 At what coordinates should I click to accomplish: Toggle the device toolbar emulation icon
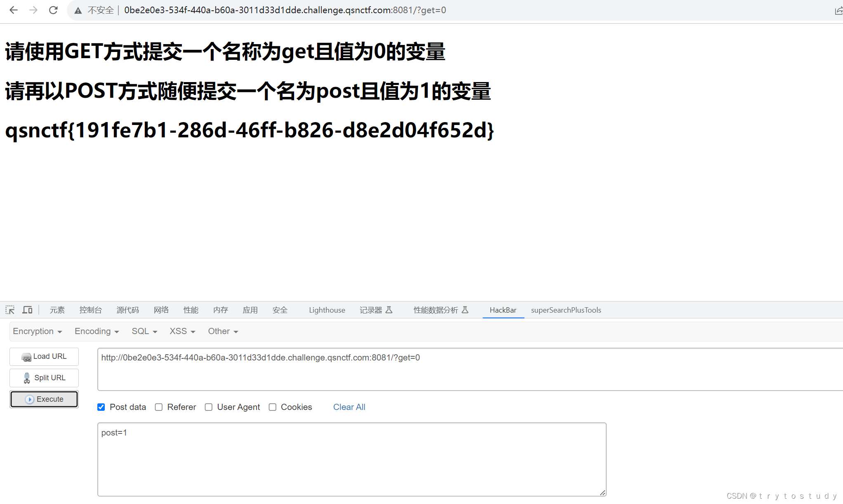[x=27, y=310]
